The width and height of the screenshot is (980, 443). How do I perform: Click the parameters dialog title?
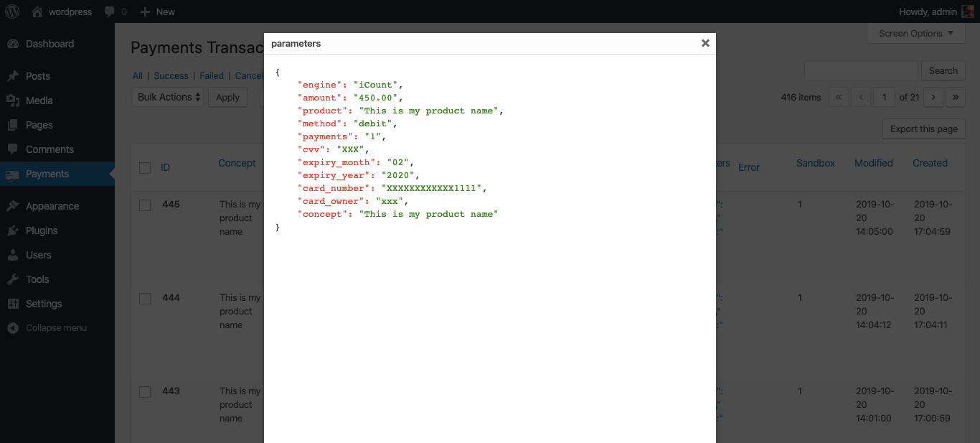[296, 43]
